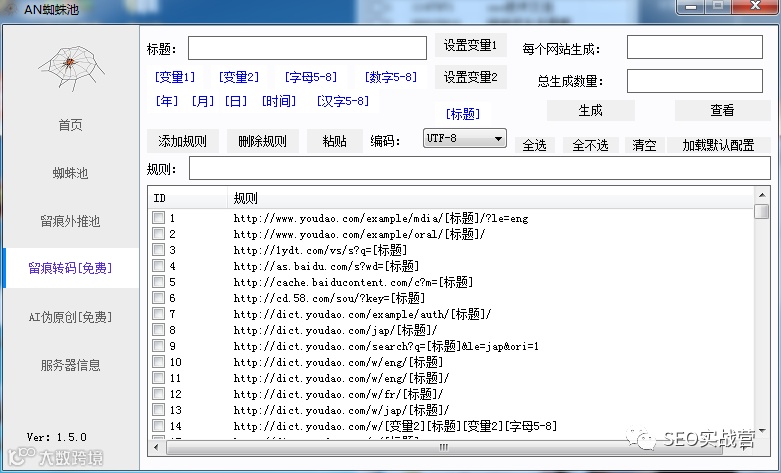Check the checkbox for rule 2
The image size is (781, 473).
(x=158, y=234)
